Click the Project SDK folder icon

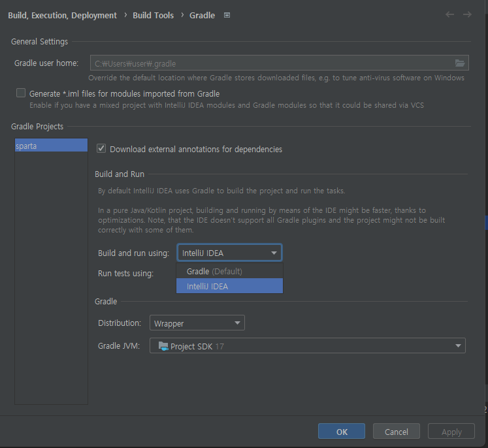163,346
